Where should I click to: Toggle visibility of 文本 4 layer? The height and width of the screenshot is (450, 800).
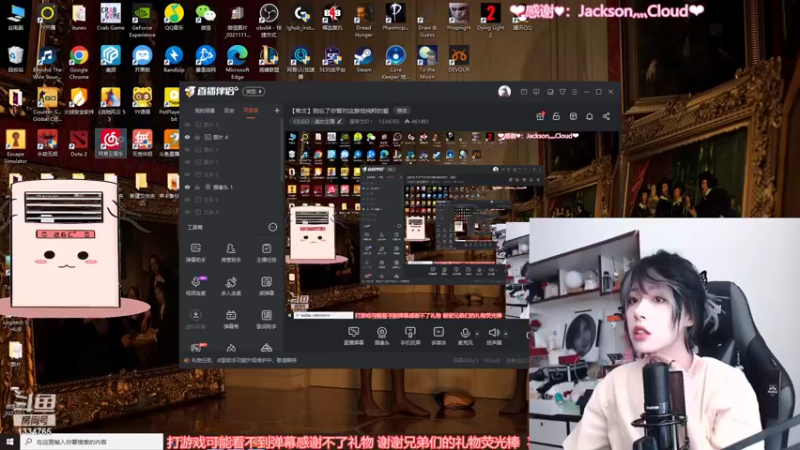187,212
